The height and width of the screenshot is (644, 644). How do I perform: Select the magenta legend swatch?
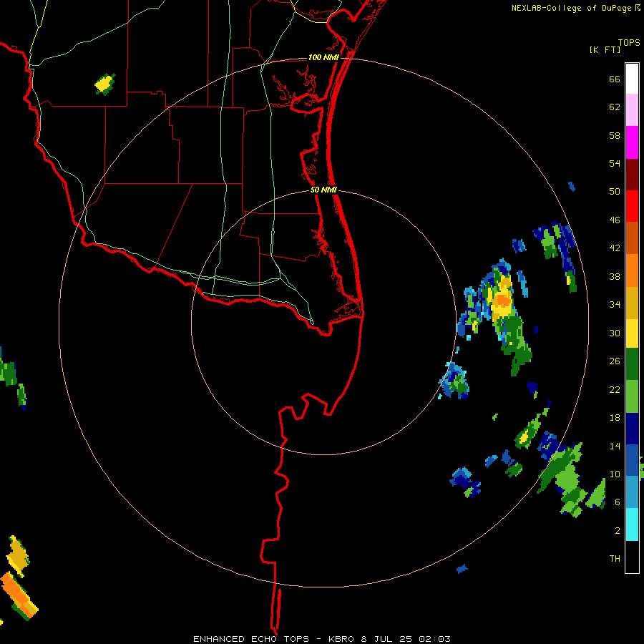(x=632, y=142)
